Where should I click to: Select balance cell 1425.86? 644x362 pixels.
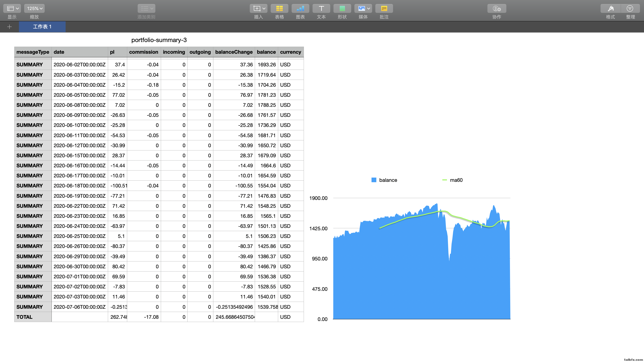click(x=266, y=246)
